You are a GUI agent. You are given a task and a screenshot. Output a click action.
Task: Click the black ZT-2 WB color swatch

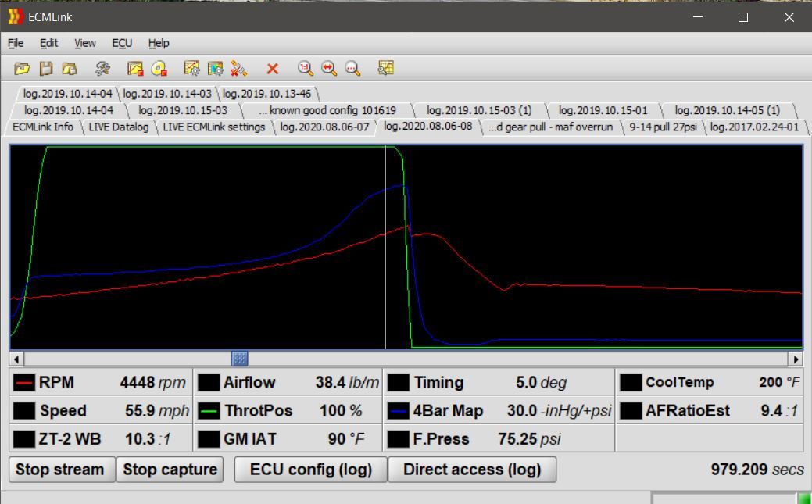tap(23, 439)
